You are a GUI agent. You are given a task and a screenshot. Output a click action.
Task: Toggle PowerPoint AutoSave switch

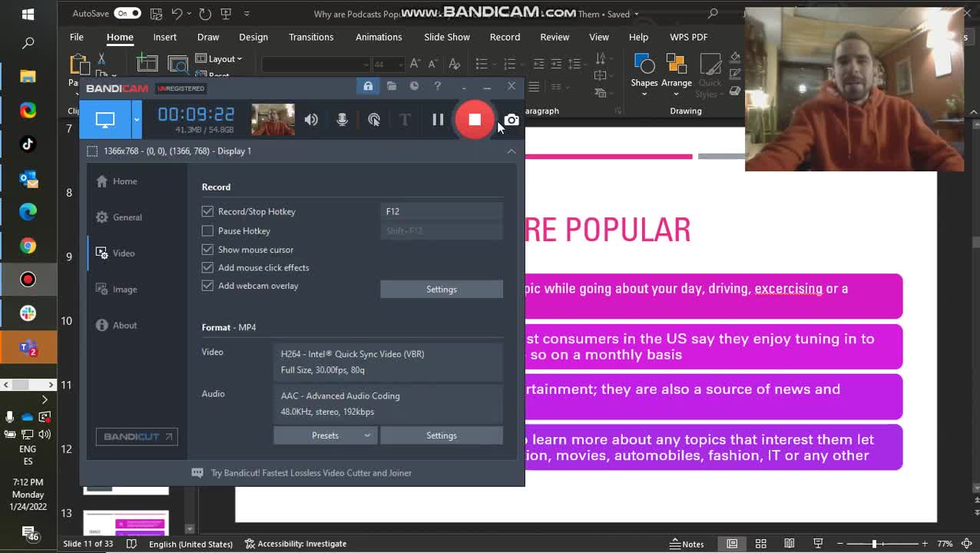point(127,14)
